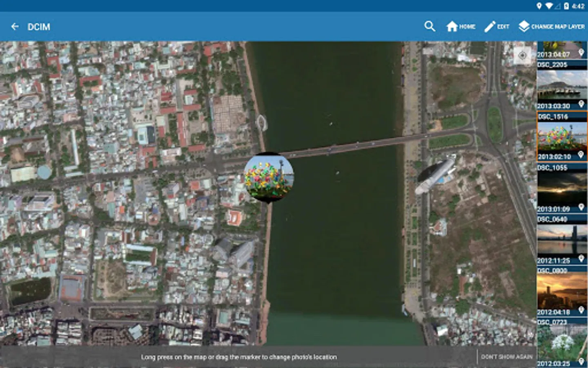Click the location pin on 2012:11:25 thumbnail
This screenshot has height=368, width=588.
coord(581,259)
